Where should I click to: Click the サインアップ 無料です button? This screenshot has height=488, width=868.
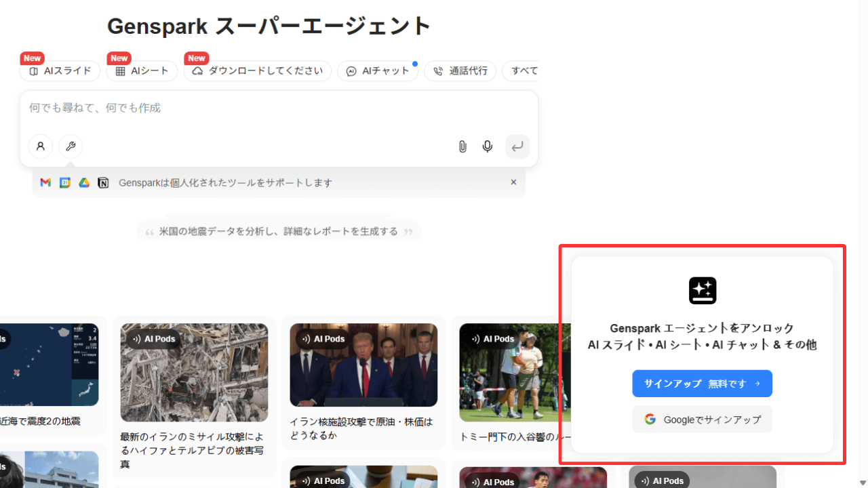tap(703, 384)
